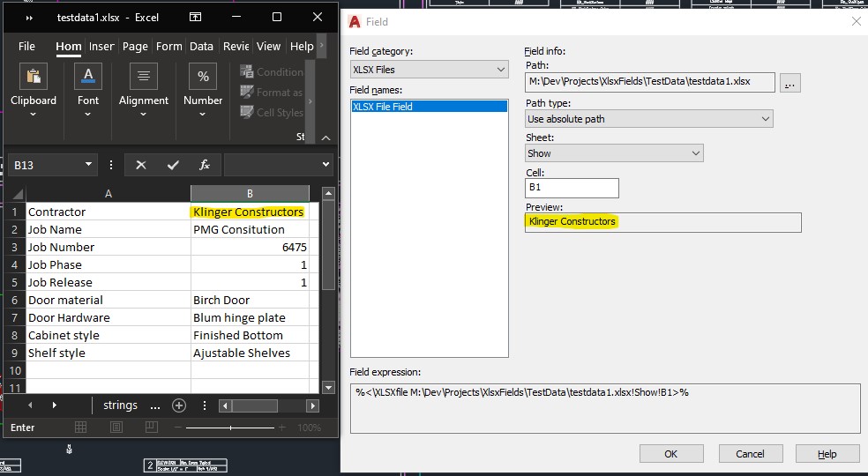868x476 pixels.
Task: Collapse the Excel ribbon arrow
Action: coord(326,138)
